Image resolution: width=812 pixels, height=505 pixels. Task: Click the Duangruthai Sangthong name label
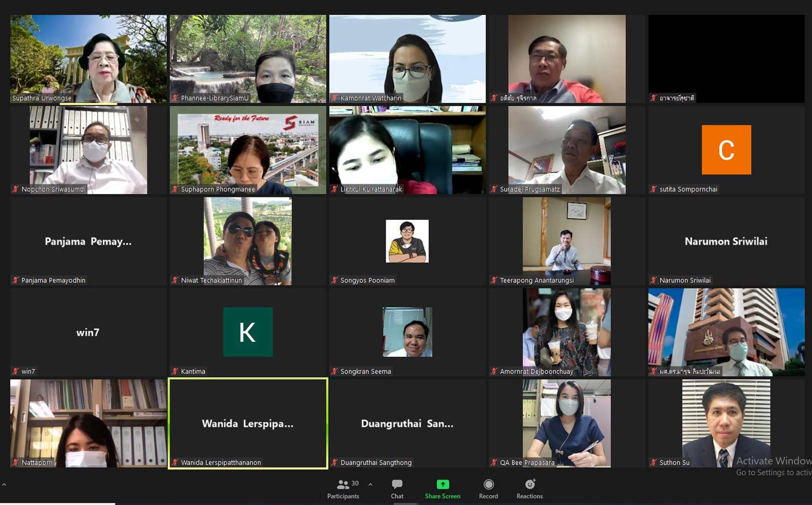click(x=376, y=462)
